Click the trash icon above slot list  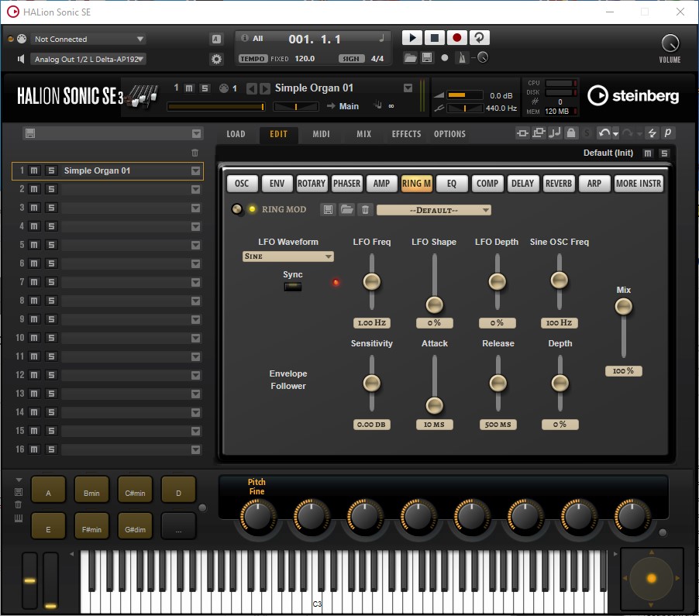pos(195,153)
